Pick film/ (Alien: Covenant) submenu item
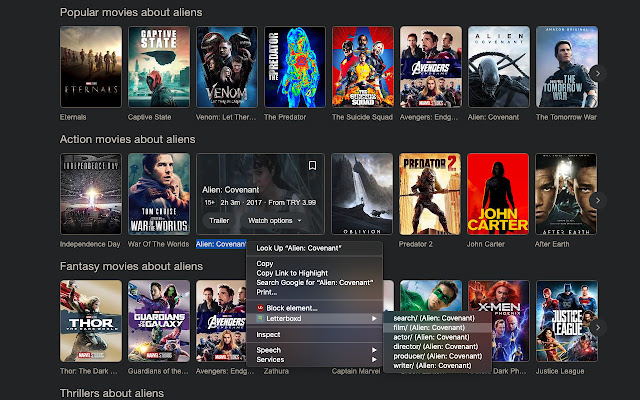 coord(438,327)
